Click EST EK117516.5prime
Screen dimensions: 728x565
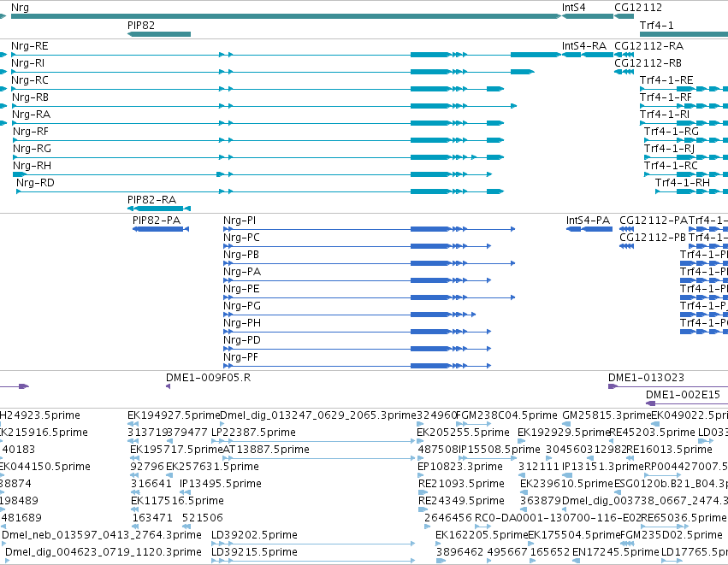coord(177,501)
